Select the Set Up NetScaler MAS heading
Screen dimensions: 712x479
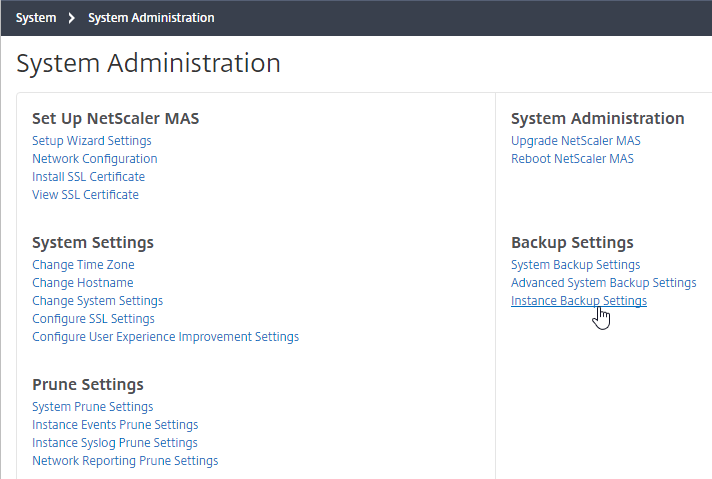(x=115, y=119)
